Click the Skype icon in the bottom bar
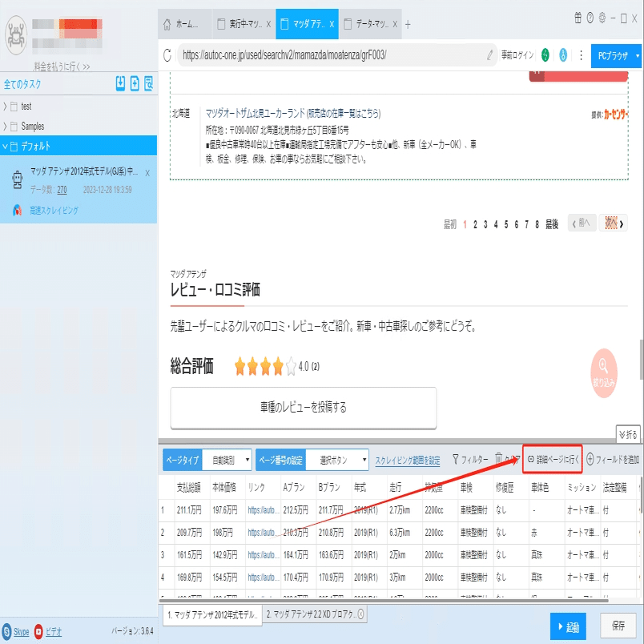This screenshot has width=644, height=644. [6, 631]
